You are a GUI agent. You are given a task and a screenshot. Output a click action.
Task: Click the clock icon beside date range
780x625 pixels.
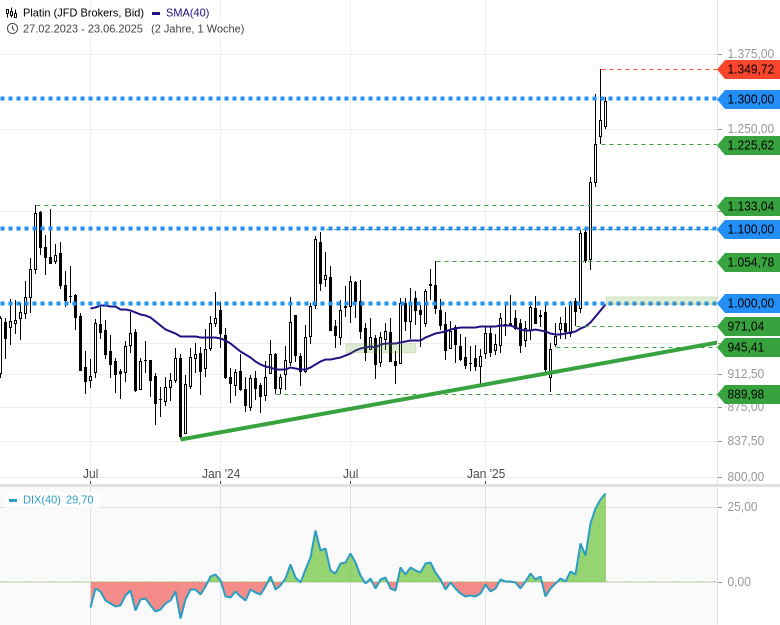pos(12,29)
